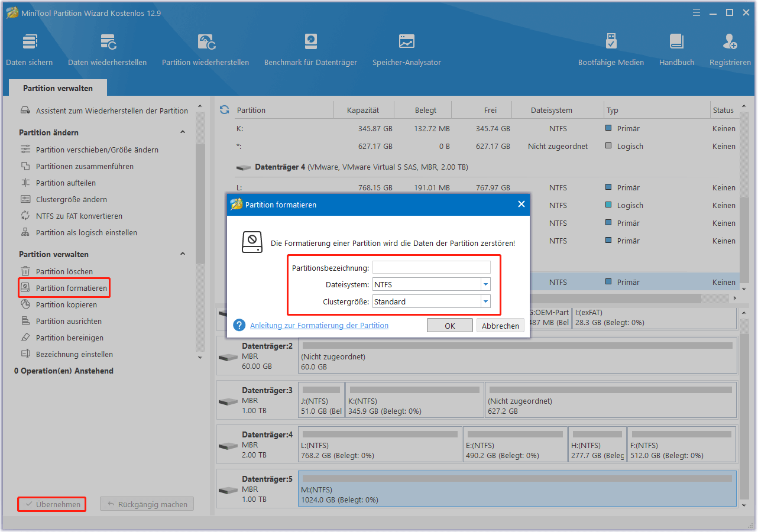Confirm formatting with the OK button
758x532 pixels.
point(450,326)
